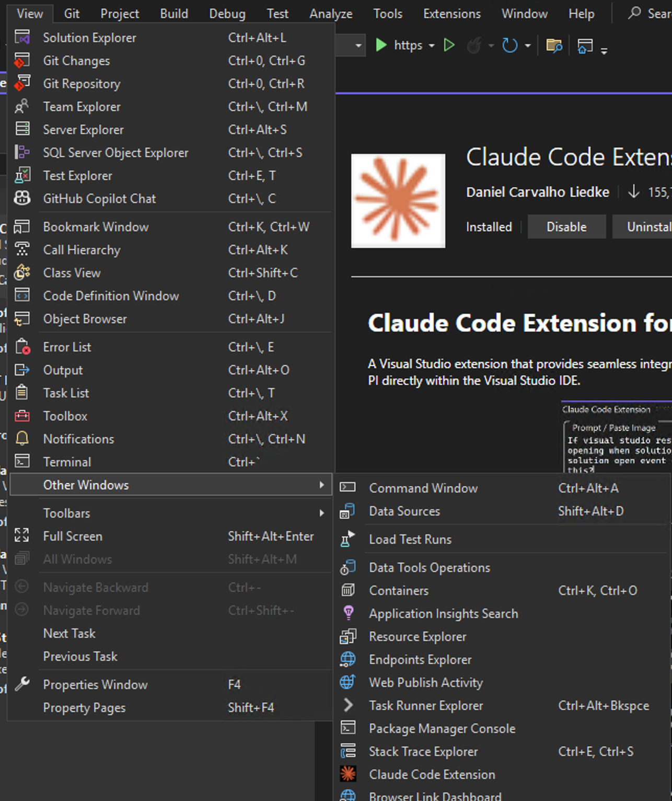Viewport: 672px width, 801px height.
Task: Select the Output menu entry
Action: pyautogui.click(x=171, y=370)
